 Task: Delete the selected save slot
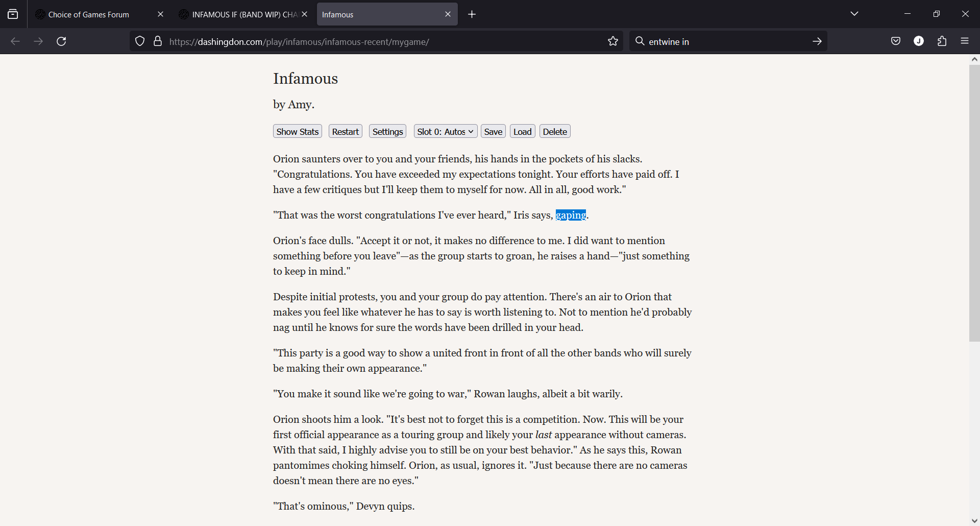(555, 131)
